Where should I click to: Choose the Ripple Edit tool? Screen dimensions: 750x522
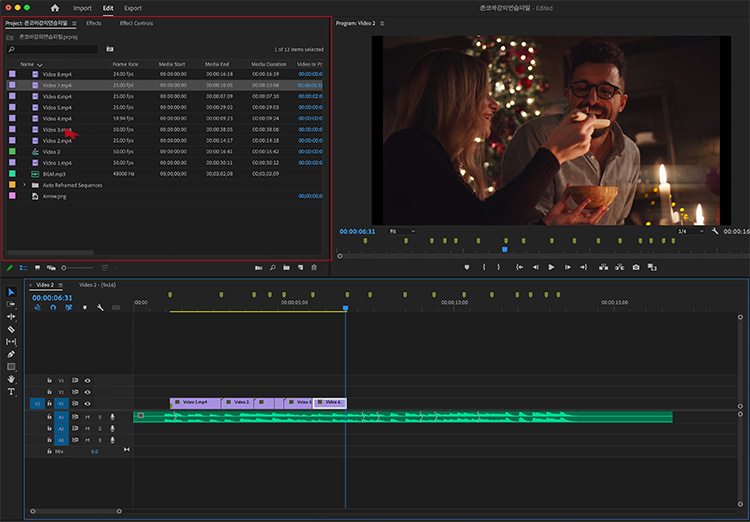(11, 317)
